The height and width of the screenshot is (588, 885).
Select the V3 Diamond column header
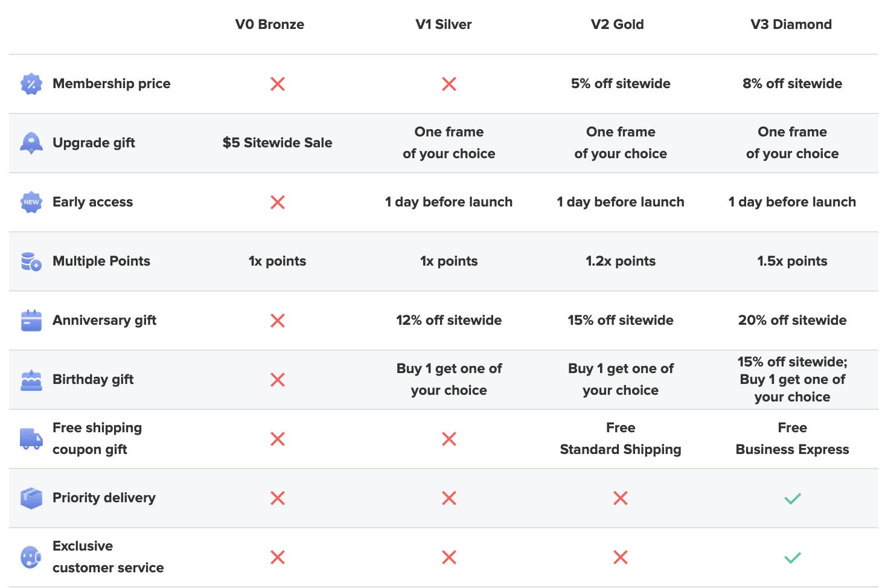click(x=791, y=25)
